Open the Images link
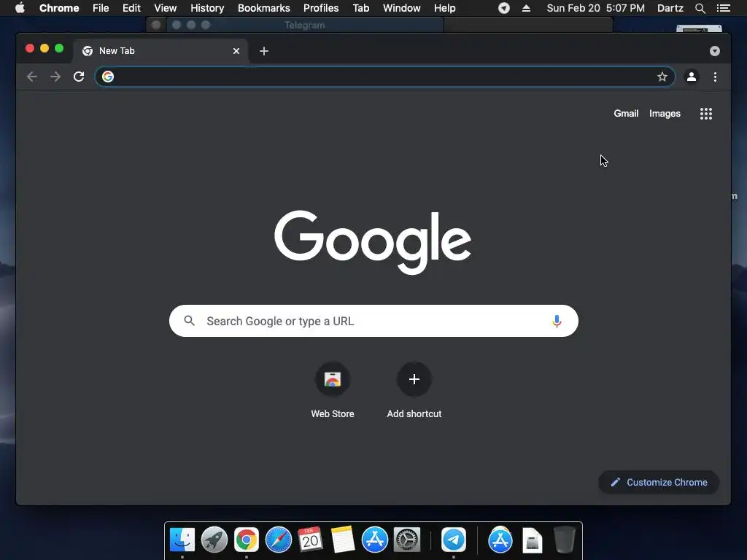This screenshot has width=747, height=560. pos(665,113)
